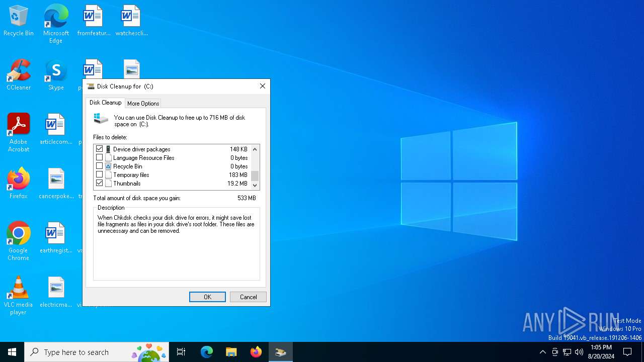Open File Explorer from taskbar
This screenshot has width=644, height=362.
click(231, 352)
